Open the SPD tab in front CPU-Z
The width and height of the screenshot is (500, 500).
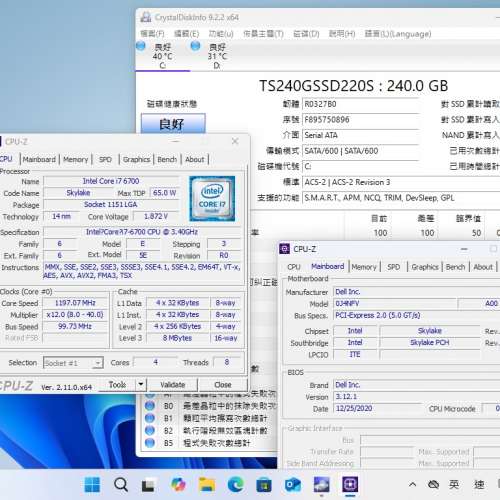pos(105,159)
